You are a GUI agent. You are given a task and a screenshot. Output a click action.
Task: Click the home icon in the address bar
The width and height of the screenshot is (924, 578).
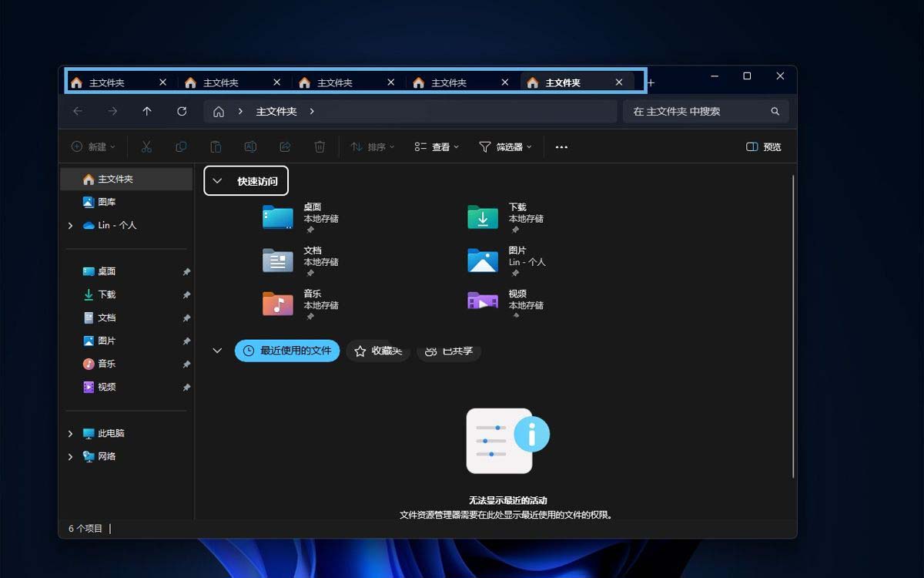coord(219,112)
